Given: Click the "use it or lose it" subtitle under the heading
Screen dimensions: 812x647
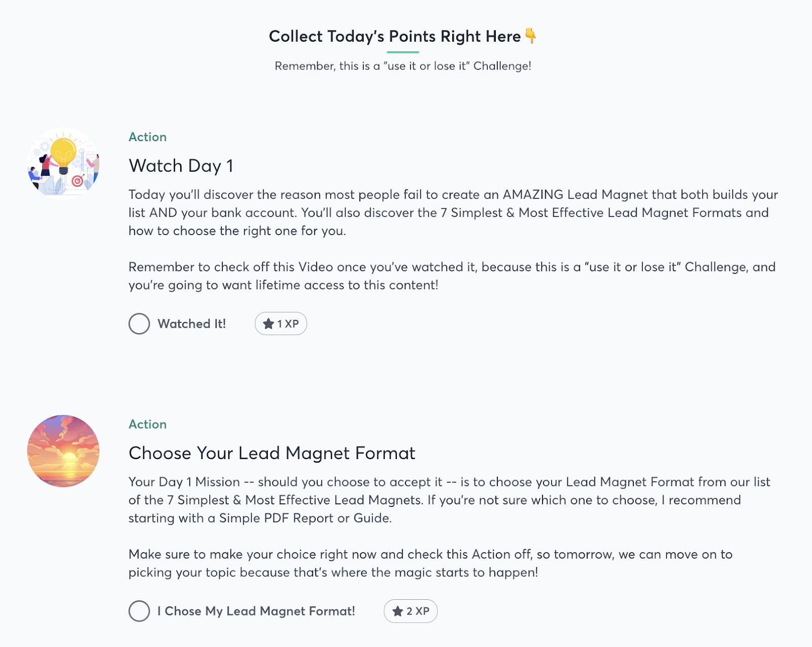Looking at the screenshot, I should (x=403, y=66).
